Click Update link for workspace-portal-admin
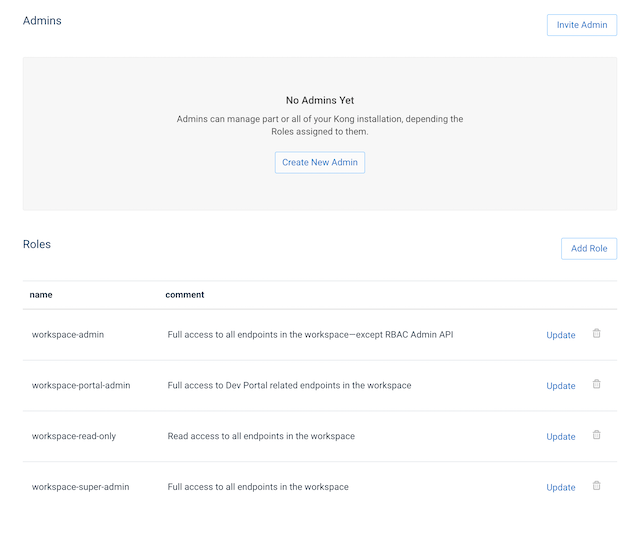 (x=560, y=386)
